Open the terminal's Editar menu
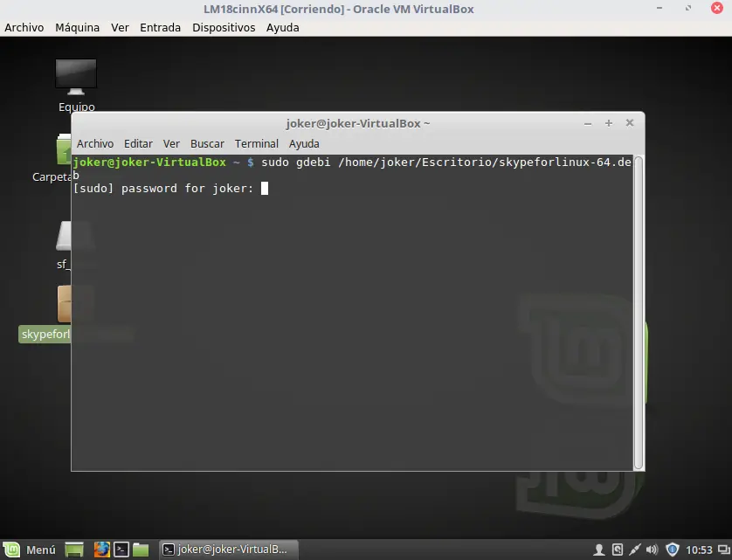This screenshot has height=560, width=732. 138,144
